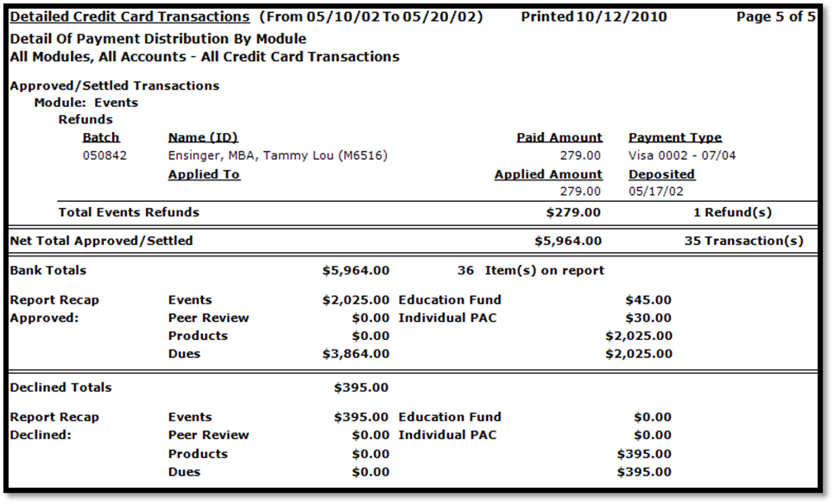Click the Net Total Approved/Settled label
Viewport: 834px width, 504px height.
coord(101,241)
